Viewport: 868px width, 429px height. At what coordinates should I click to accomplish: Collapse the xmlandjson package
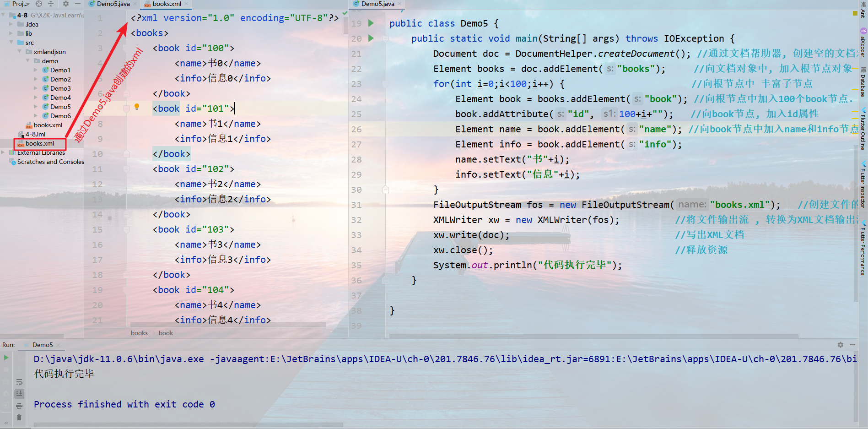tap(19, 52)
